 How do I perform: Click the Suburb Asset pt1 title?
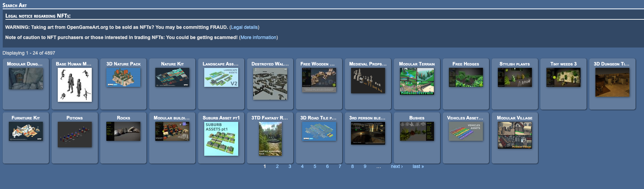click(x=221, y=118)
